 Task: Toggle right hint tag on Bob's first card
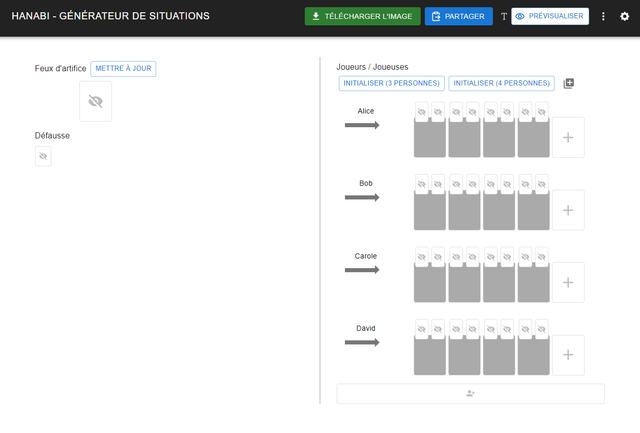tap(438, 184)
